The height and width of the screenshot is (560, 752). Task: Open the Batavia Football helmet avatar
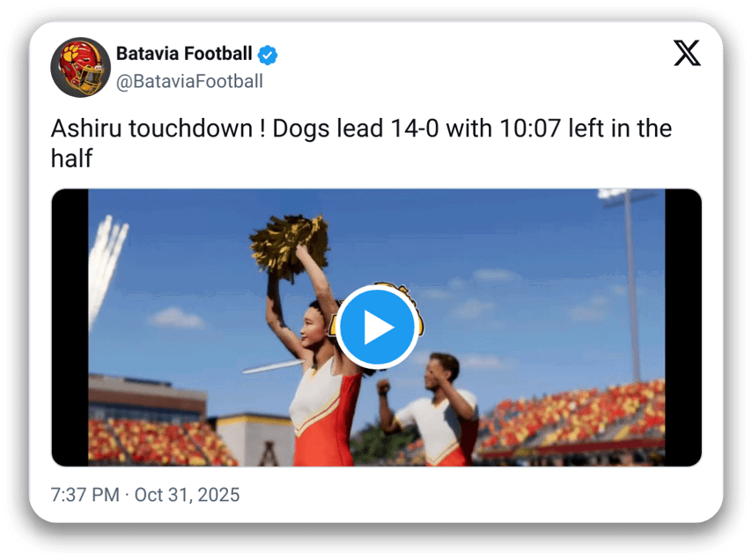pyautogui.click(x=80, y=68)
